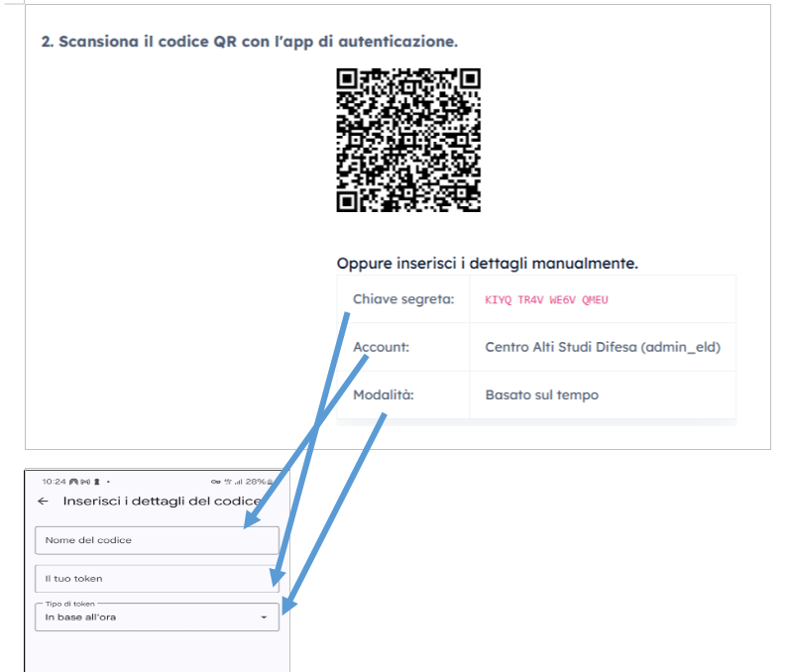Image resolution: width=791 pixels, height=672 pixels.
Task: Click the 'Il tuo token' field
Action: (x=157, y=579)
